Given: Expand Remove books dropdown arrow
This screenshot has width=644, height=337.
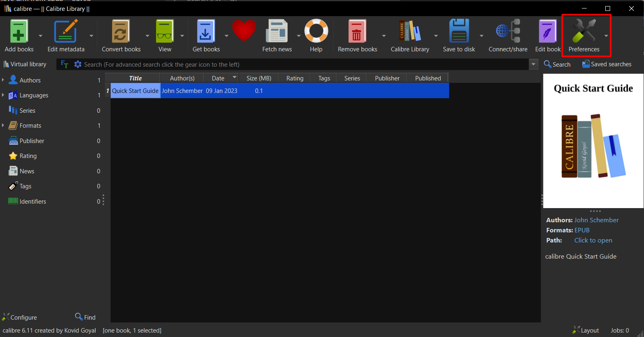Looking at the screenshot, I should pos(384,36).
